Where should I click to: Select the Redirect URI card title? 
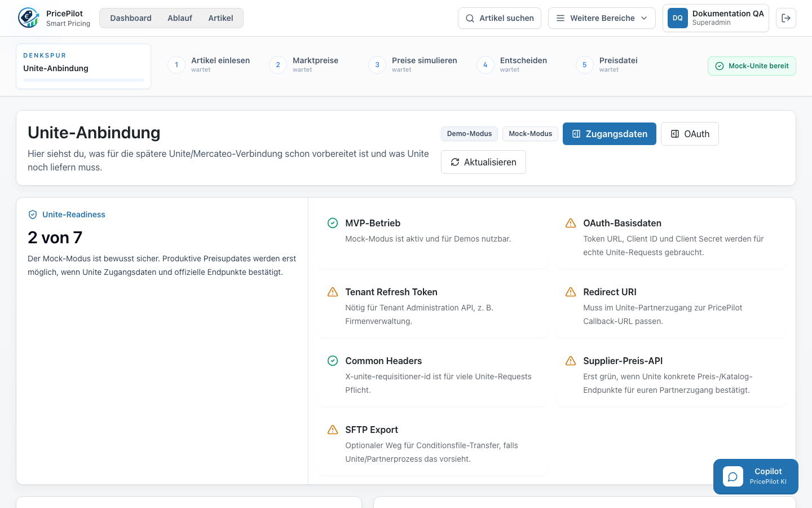click(x=610, y=292)
